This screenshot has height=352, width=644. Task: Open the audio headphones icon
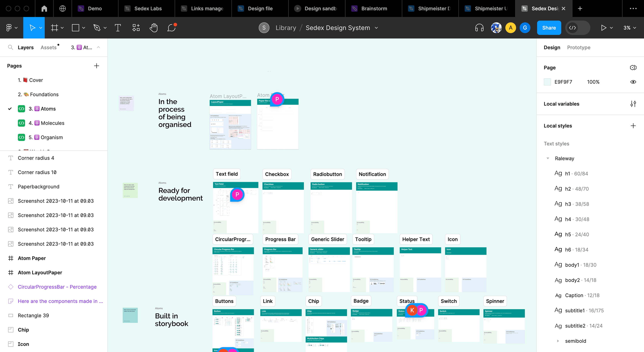479,28
